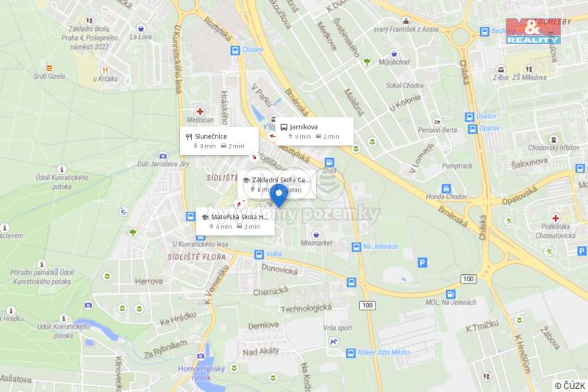The width and height of the screenshot is (588, 392).
Task: Select the Dub Jaroslava Jíry camera icon
Action: tap(162, 156)
